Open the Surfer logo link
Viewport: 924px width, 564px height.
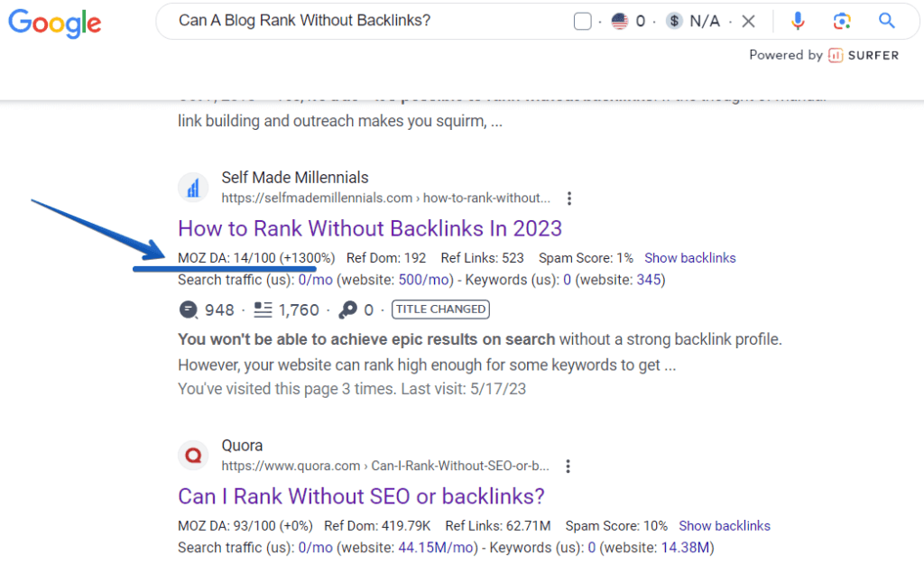tap(864, 55)
